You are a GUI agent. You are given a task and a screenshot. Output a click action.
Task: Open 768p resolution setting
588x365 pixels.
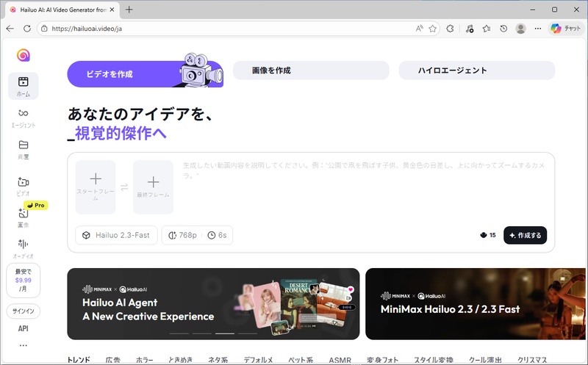pyautogui.click(x=182, y=235)
